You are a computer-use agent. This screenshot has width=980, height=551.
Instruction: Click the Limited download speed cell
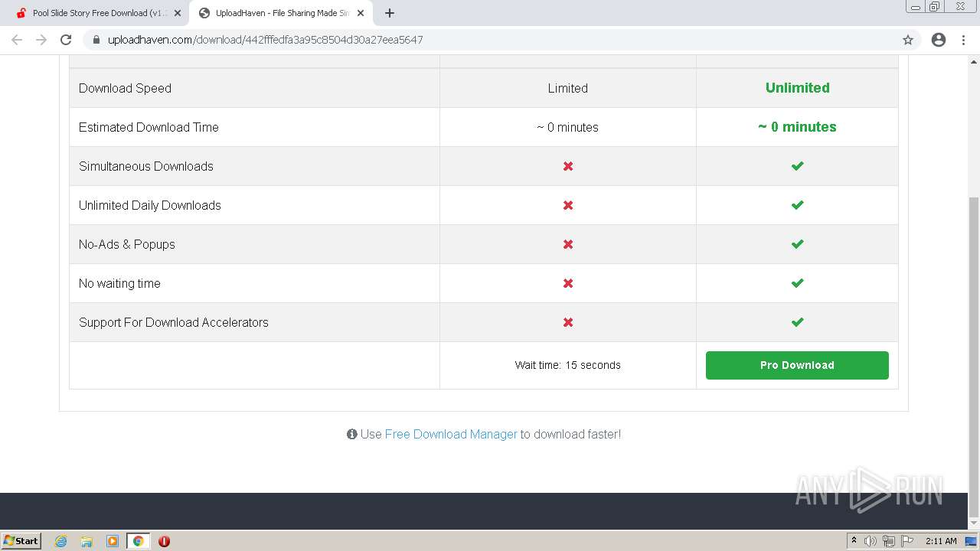(568, 88)
